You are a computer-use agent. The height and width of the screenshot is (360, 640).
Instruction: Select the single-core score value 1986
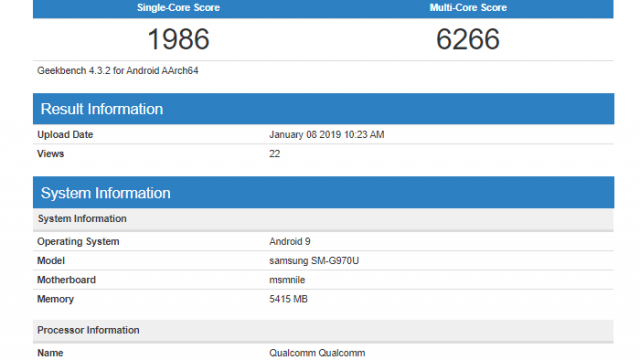click(x=178, y=39)
